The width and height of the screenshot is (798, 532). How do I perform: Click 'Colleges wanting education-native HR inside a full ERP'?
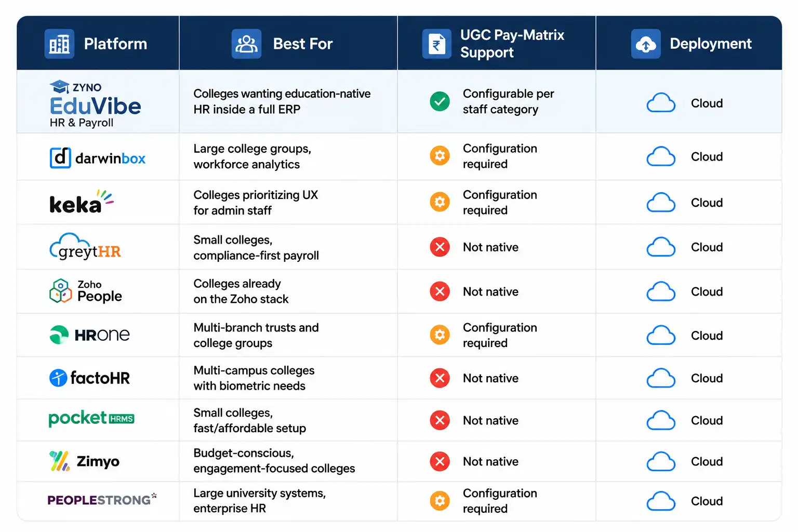coord(282,101)
